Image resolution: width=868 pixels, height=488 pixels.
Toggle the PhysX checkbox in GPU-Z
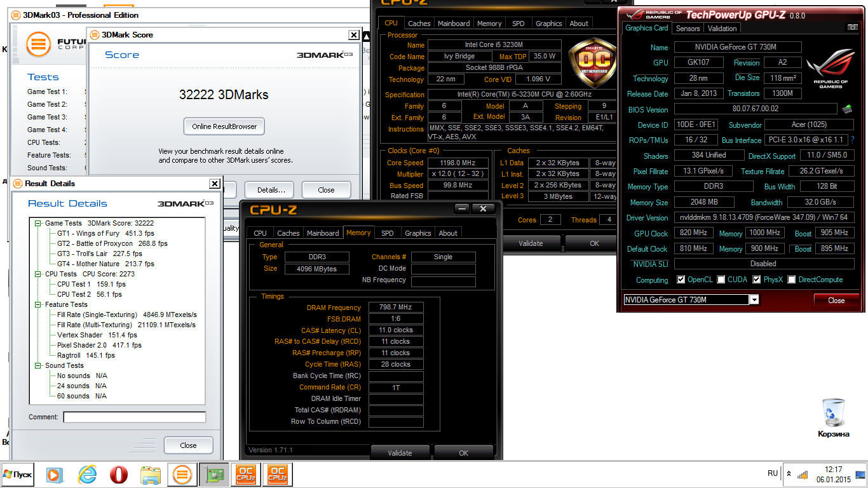(757, 280)
